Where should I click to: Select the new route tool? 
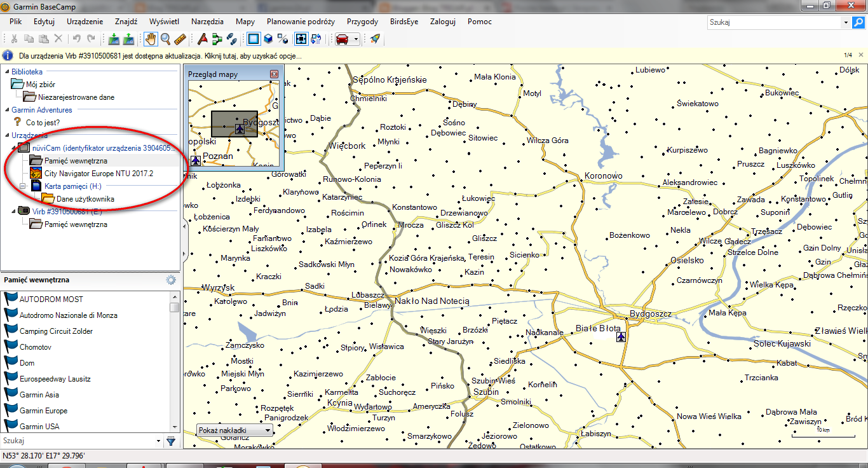click(217, 39)
